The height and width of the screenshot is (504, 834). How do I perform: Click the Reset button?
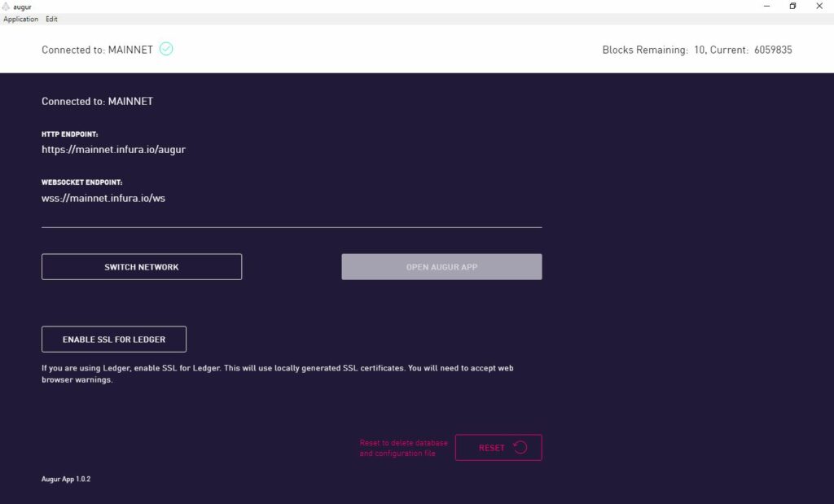pyautogui.click(x=498, y=448)
